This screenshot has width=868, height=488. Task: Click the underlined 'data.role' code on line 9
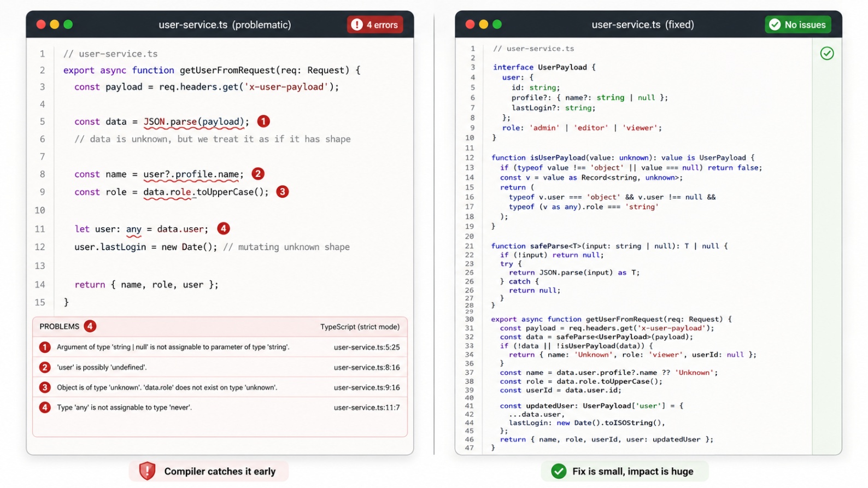(x=167, y=192)
